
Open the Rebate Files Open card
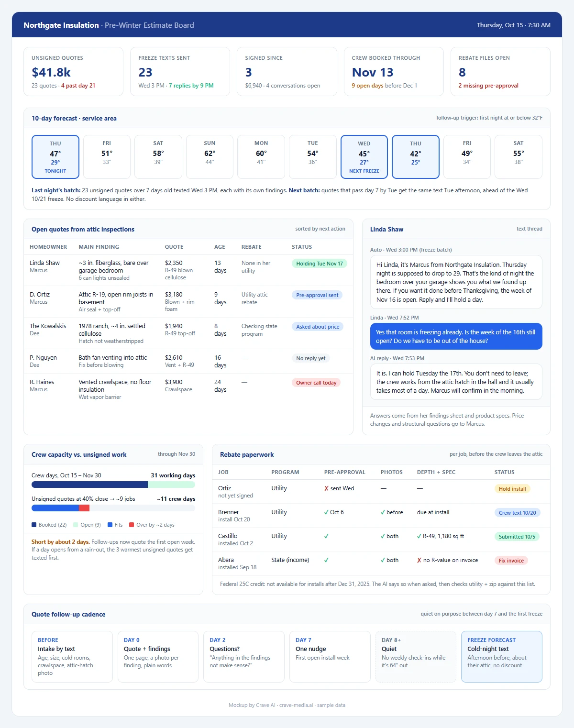pyautogui.click(x=500, y=72)
